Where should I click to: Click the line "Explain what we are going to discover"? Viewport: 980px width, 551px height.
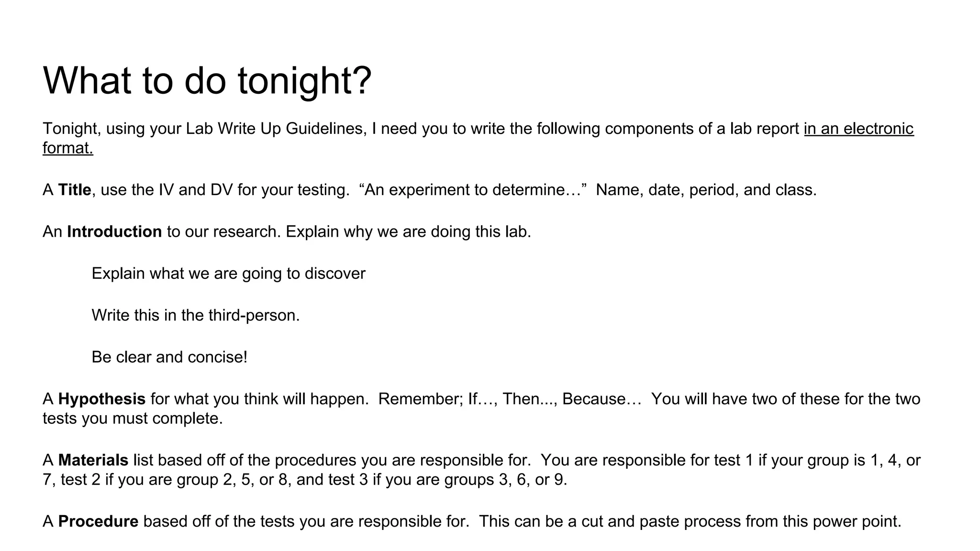[x=228, y=274]
